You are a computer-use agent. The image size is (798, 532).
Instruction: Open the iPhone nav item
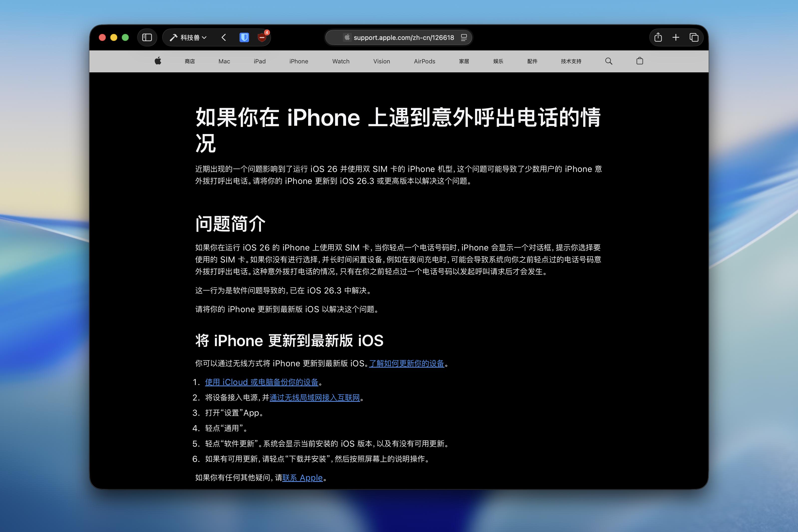[x=299, y=61]
